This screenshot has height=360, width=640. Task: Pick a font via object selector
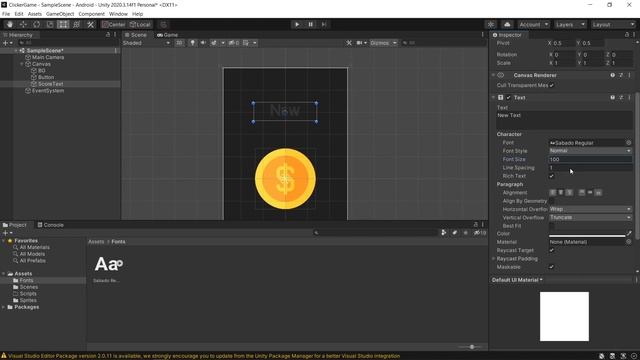pyautogui.click(x=629, y=143)
